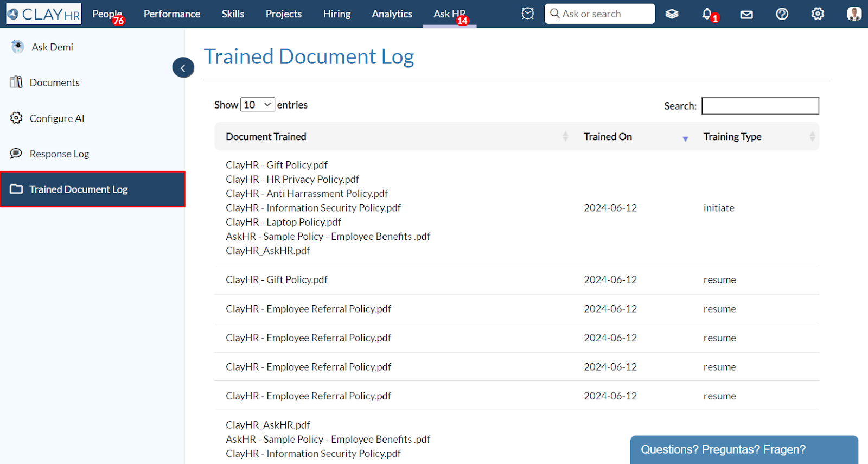This screenshot has height=464, width=868.
Task: Sort by Training Type column
Action: 756,136
